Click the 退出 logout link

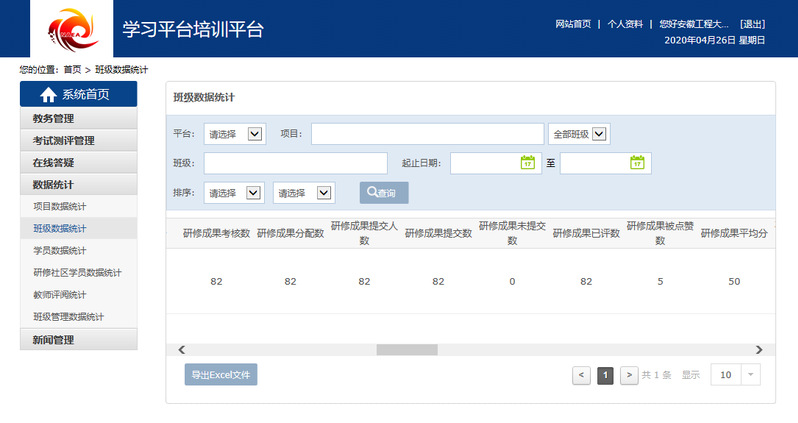tap(752, 24)
